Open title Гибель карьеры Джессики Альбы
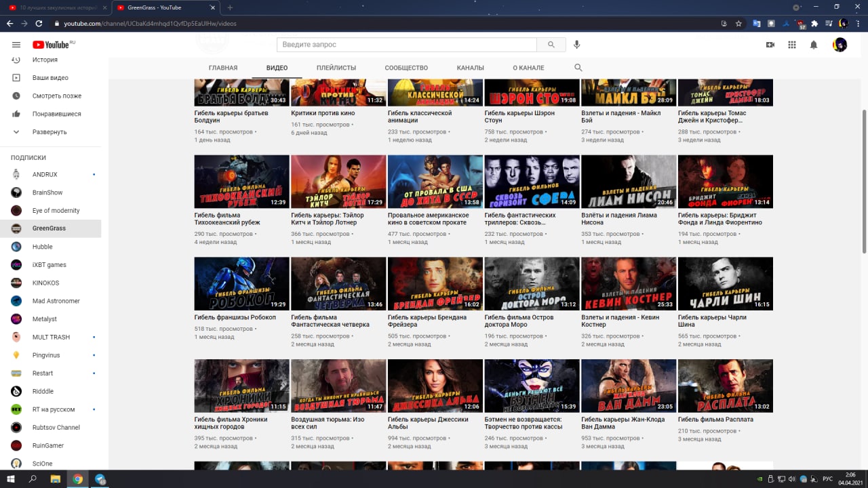This screenshot has height=488, width=868. click(428, 423)
